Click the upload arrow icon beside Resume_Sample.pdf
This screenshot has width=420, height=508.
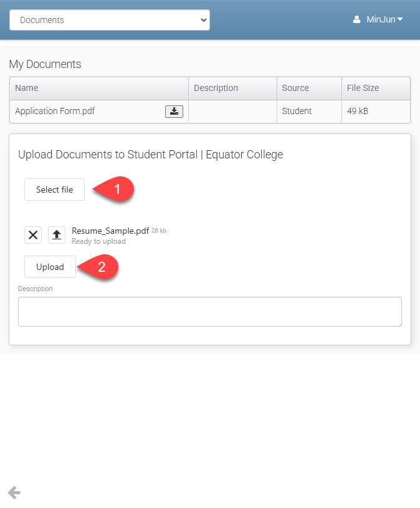pos(57,235)
